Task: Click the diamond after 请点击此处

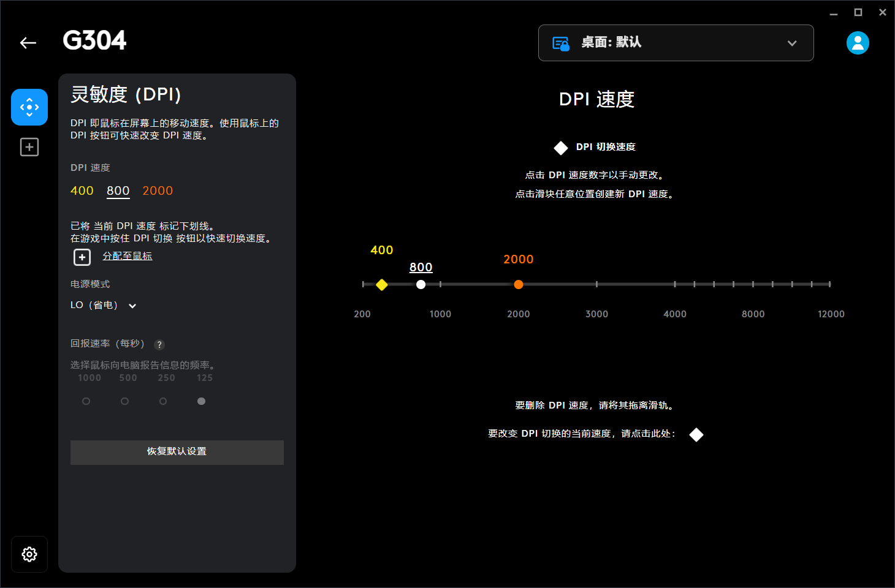Action: [696, 434]
